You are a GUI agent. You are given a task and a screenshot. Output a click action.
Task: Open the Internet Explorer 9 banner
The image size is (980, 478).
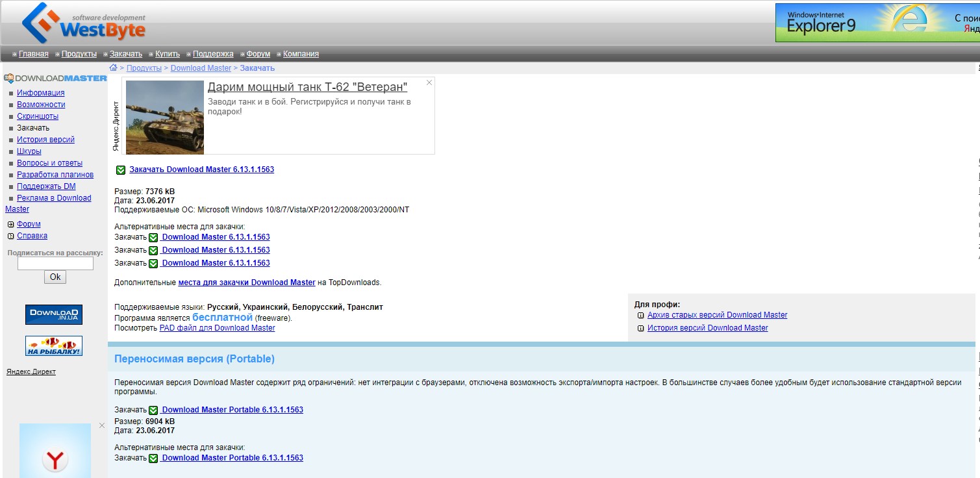[877, 23]
